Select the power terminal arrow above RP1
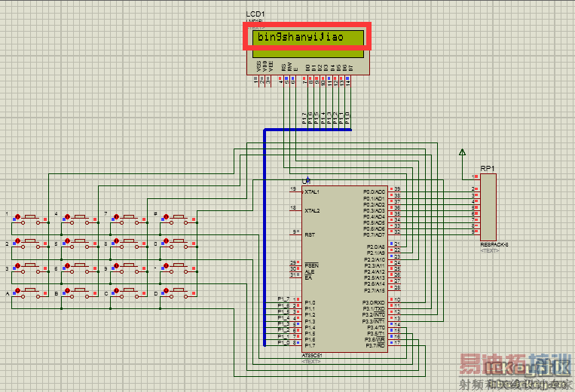The width and height of the screenshot is (575, 392). tap(463, 152)
